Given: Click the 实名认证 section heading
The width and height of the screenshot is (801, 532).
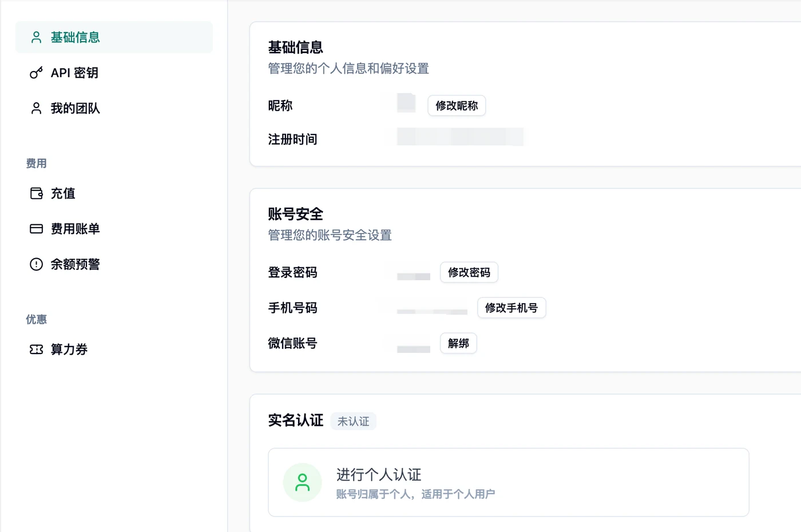Looking at the screenshot, I should 296,420.
